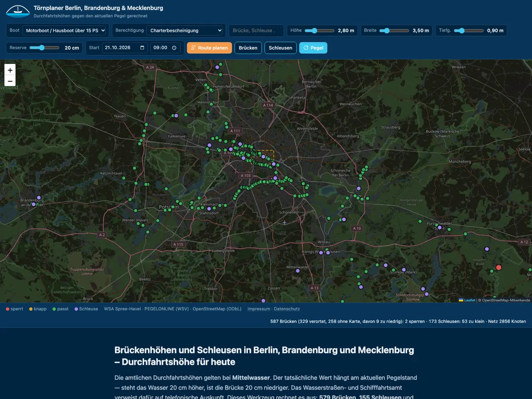532x399 pixels.
Task: Adjust the Höhe slider
Action: click(x=319, y=31)
